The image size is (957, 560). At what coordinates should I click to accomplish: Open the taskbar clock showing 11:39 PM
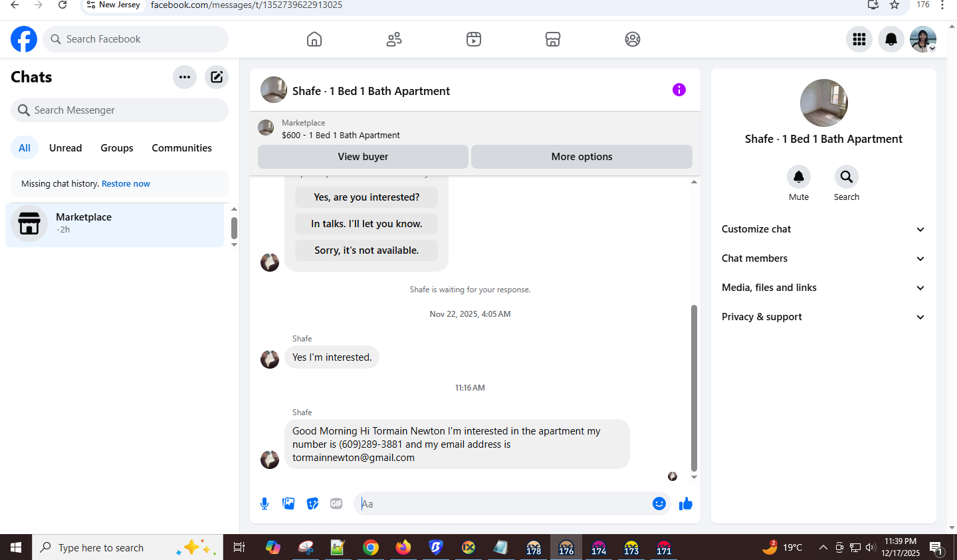click(901, 547)
